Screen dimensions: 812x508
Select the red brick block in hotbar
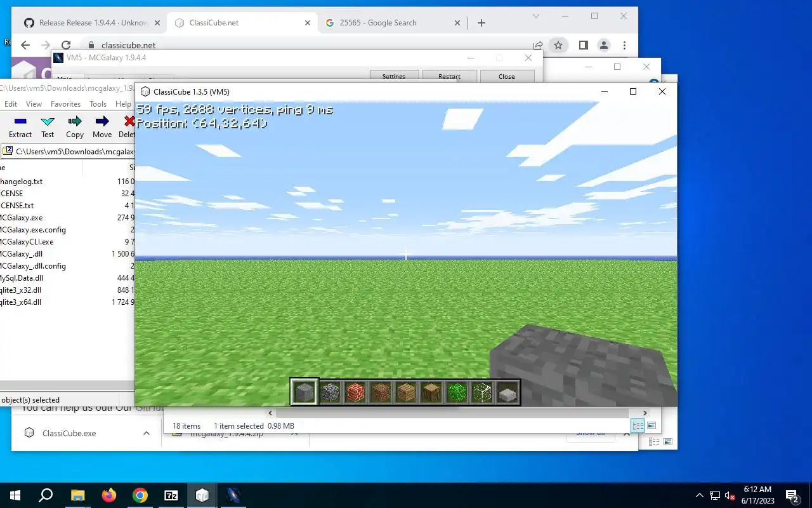pyautogui.click(x=355, y=392)
